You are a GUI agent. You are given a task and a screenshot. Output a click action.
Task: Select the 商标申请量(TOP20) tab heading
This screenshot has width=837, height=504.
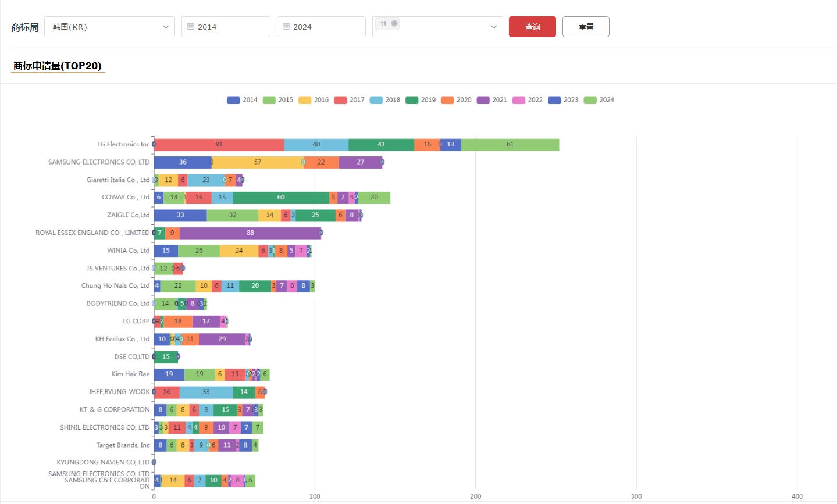coord(58,66)
